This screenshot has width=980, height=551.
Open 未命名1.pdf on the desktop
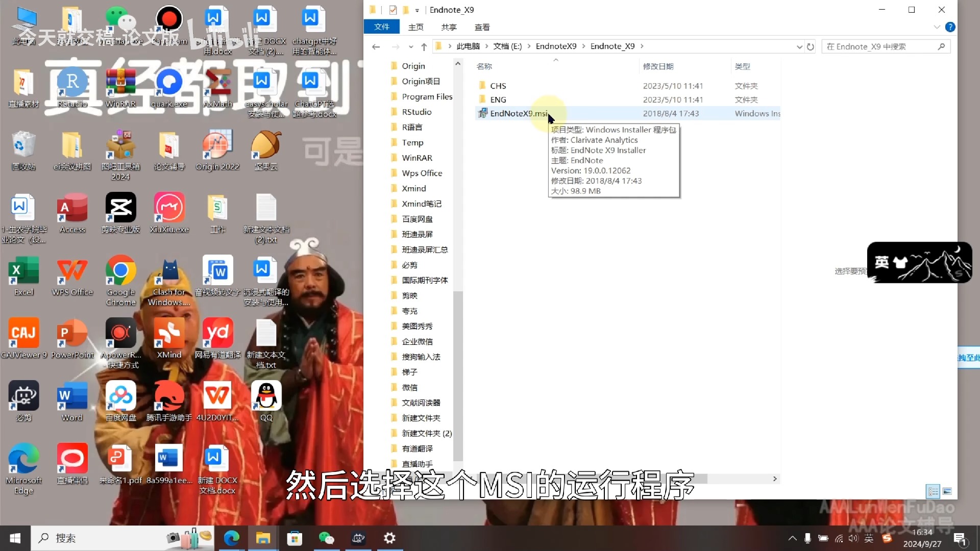point(121,464)
